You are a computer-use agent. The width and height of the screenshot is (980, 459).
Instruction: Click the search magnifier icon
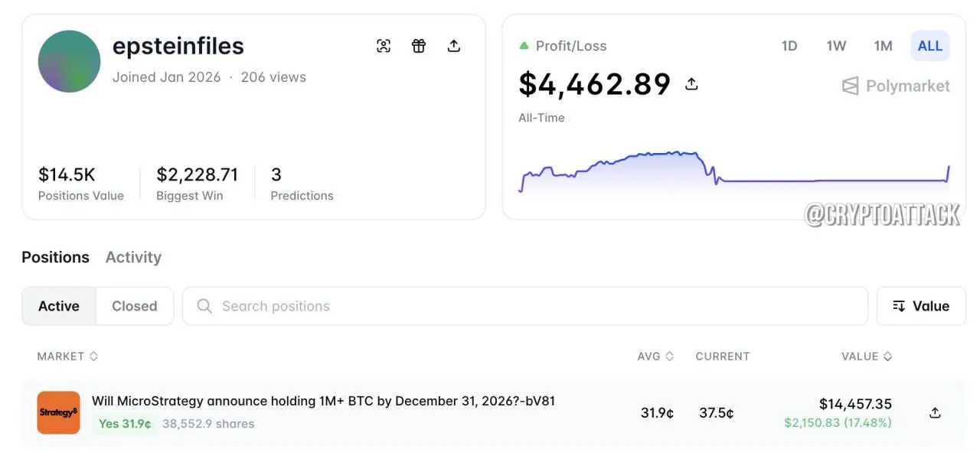click(x=204, y=306)
